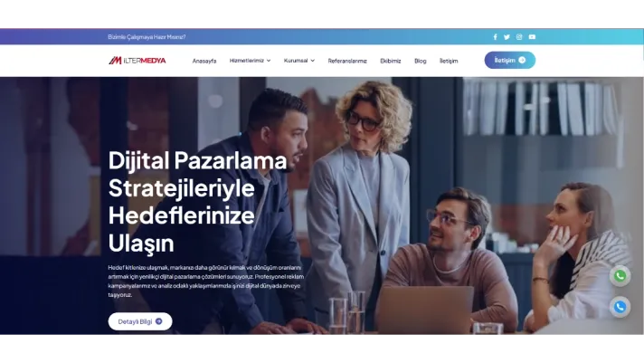The height and width of the screenshot is (363, 644).
Task: Click the Detaylı Bilgi button
Action: 140,321
